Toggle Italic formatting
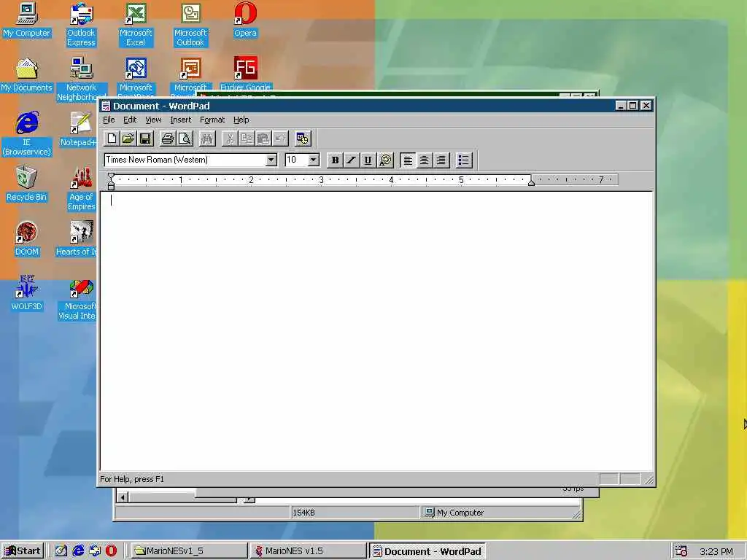 coord(351,160)
